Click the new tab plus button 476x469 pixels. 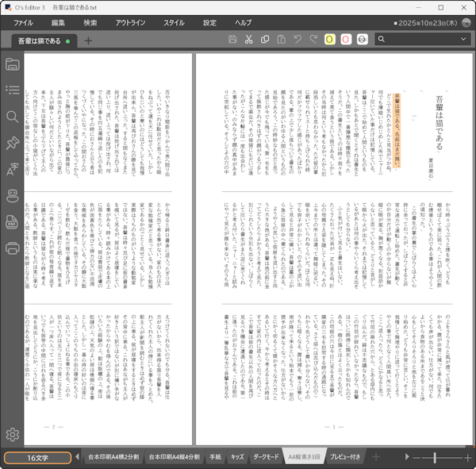[x=88, y=40]
